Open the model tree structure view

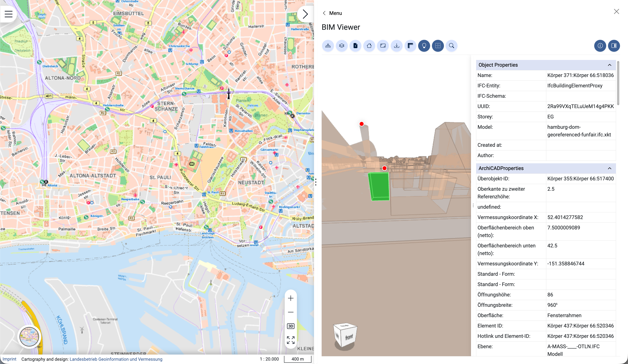pos(328,46)
